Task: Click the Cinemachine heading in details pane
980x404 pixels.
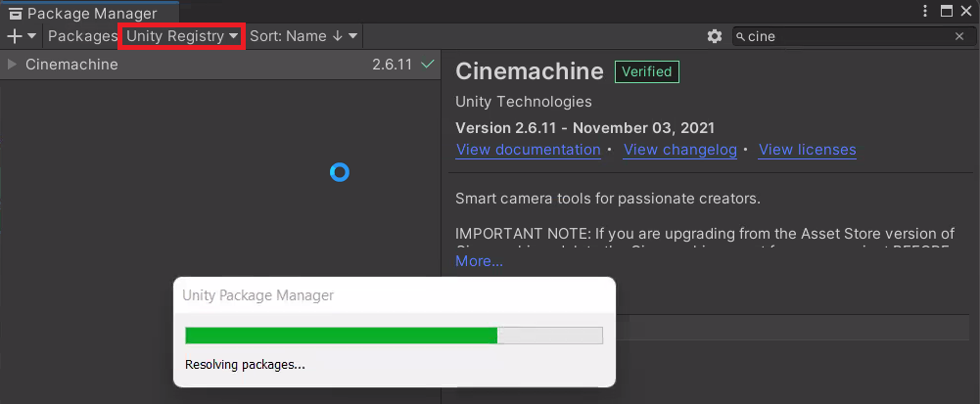Action: (530, 71)
